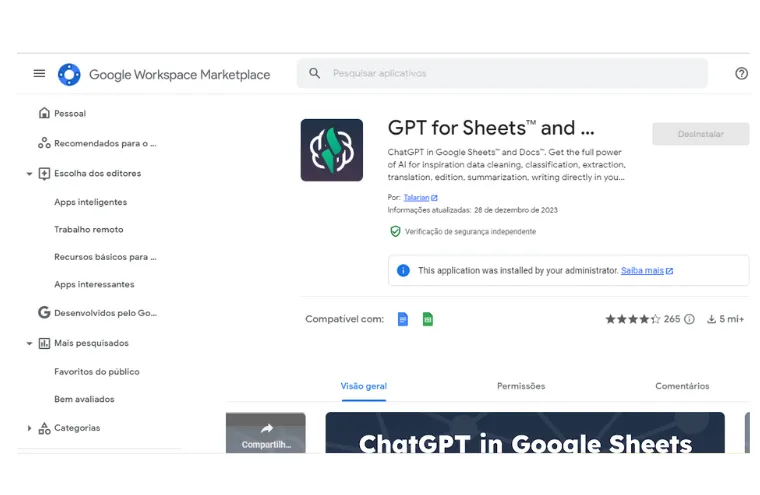Viewport: 760px width, 495px height.
Task: Click the Google Docs compatibility icon
Action: click(403, 319)
